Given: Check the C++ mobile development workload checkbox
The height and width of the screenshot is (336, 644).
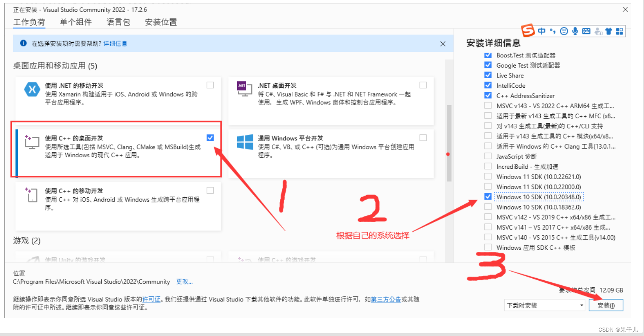Looking at the screenshot, I should pyautogui.click(x=210, y=190).
